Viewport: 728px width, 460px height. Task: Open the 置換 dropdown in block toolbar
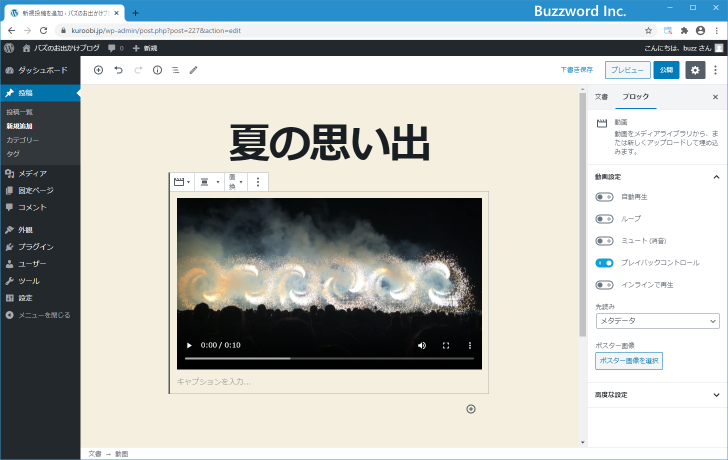click(235, 182)
